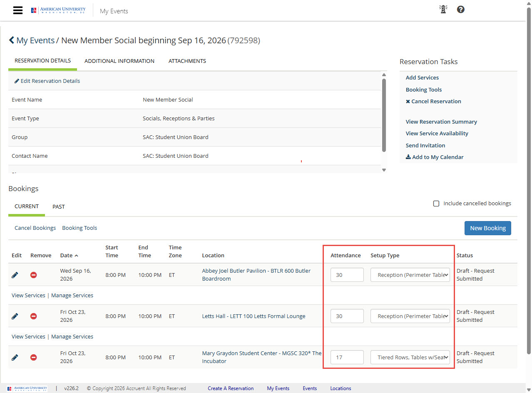Viewport: 532px width, 393px height.
Task: Open View Reservation Summary
Action: tap(441, 122)
